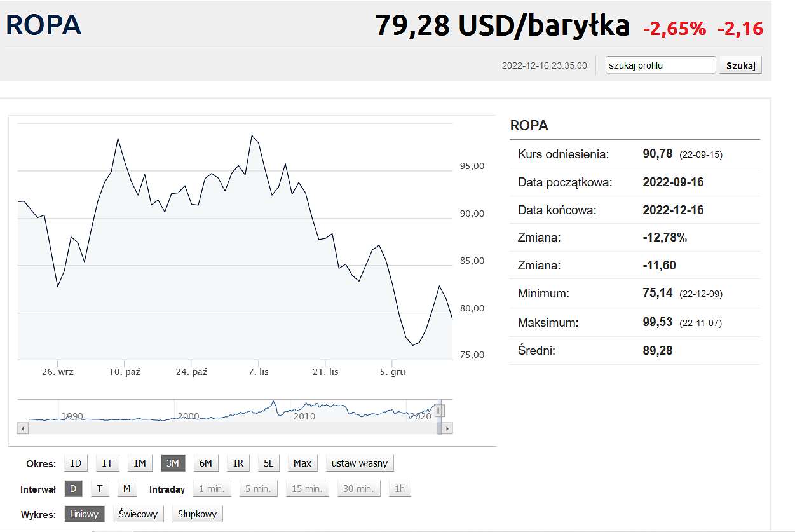
Task: Click the 24. paź x-axis label
Action: pyautogui.click(x=191, y=372)
